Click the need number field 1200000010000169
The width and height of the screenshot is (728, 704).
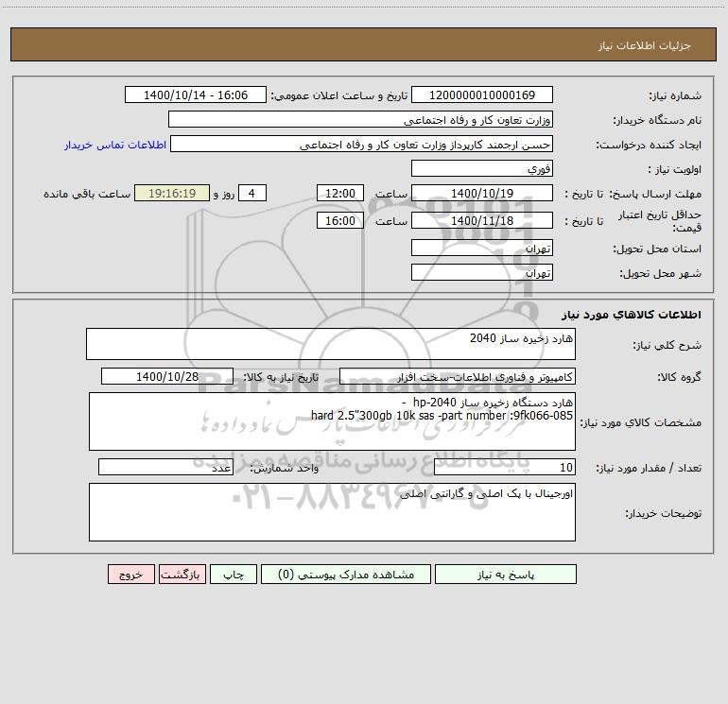point(482,94)
